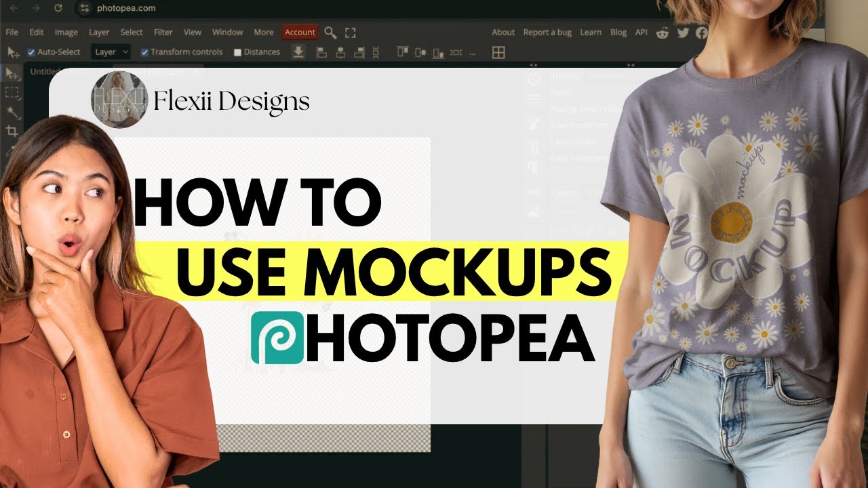Select the Rectangle Select marquee tool

click(x=12, y=92)
